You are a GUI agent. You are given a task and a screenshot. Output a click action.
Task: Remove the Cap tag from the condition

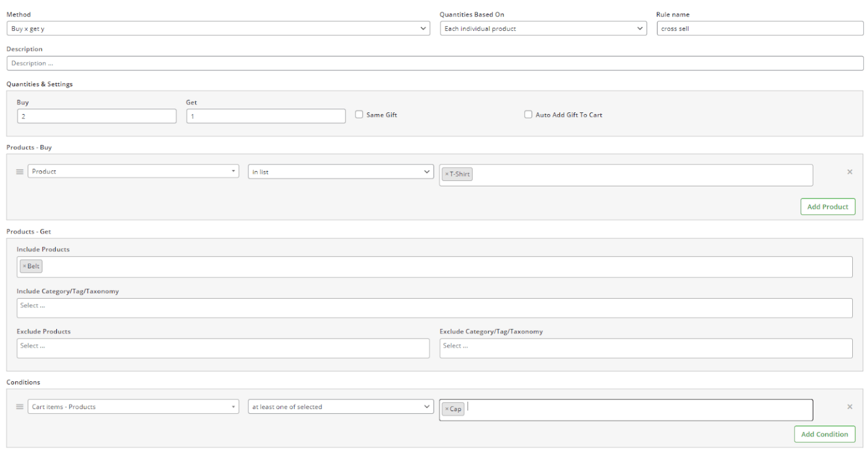448,408
